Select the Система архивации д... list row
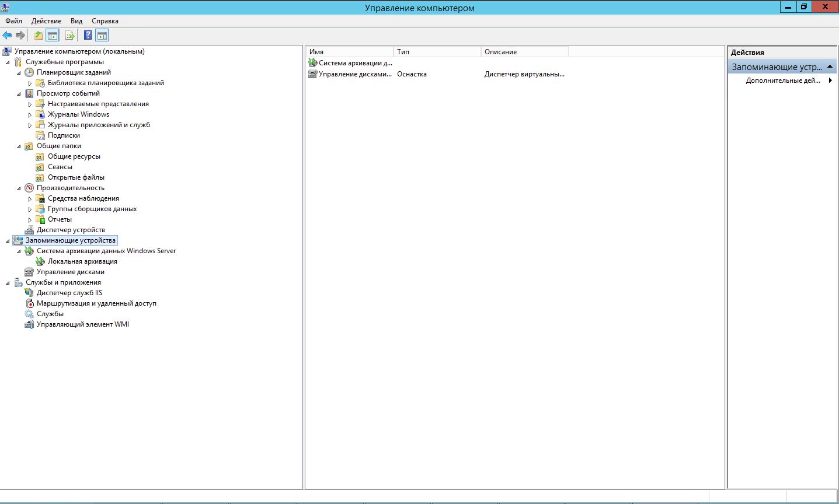Viewport: 839px width, 504px height. tap(350, 63)
